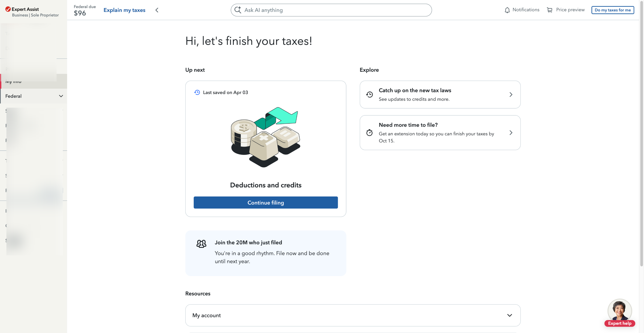Click the group of people icon
This screenshot has height=333, width=644.
tap(201, 244)
